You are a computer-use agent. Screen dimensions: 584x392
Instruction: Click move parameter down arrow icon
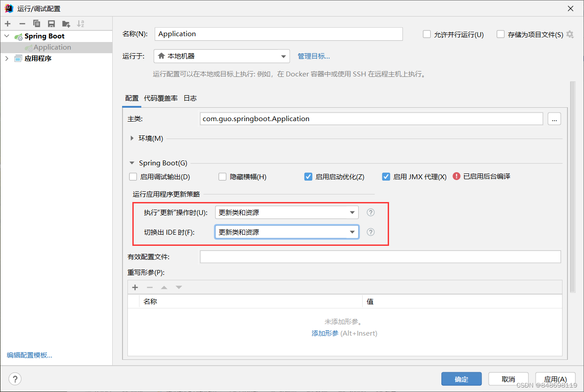(x=179, y=287)
